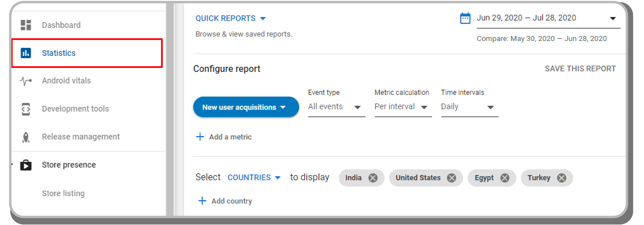Go to Android vitals in sidebar
644x225 pixels.
66,81
